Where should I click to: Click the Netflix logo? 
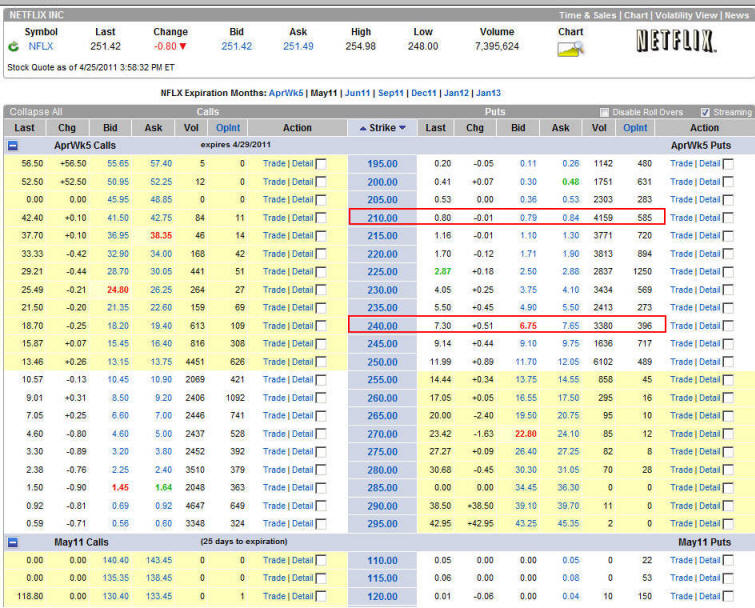(676, 42)
